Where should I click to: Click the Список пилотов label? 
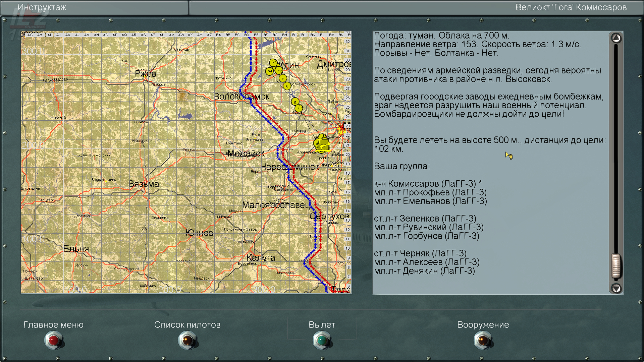point(187,324)
